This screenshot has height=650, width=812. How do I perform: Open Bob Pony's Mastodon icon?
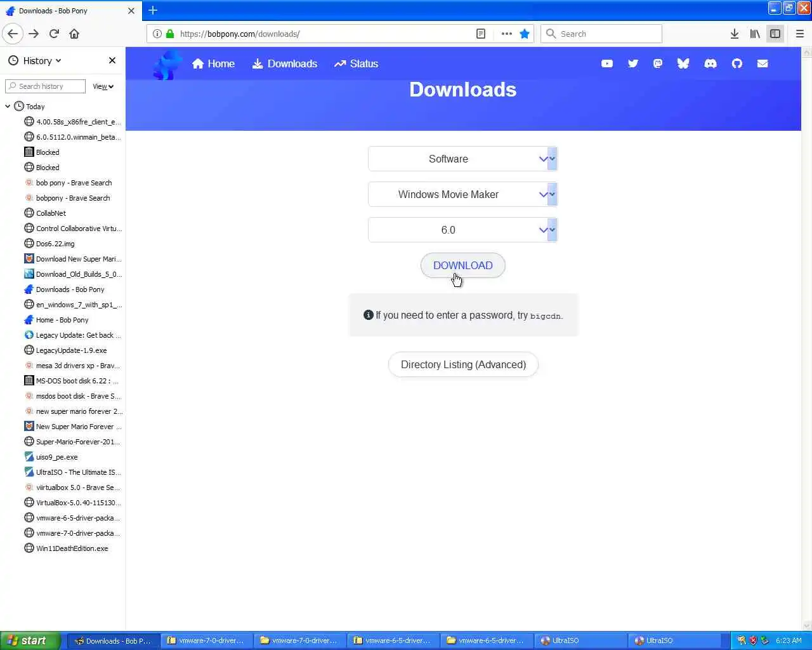[x=658, y=63]
